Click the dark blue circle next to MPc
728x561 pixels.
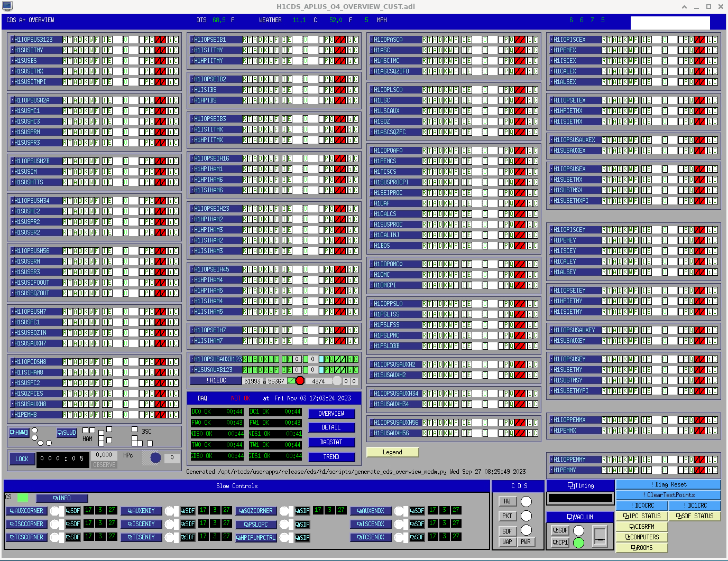point(155,458)
